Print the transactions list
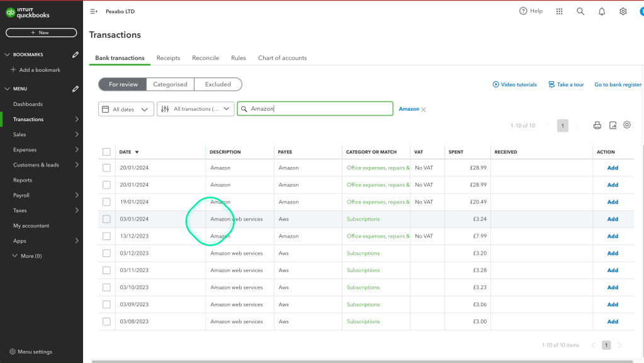The height and width of the screenshot is (363, 644). tap(597, 125)
